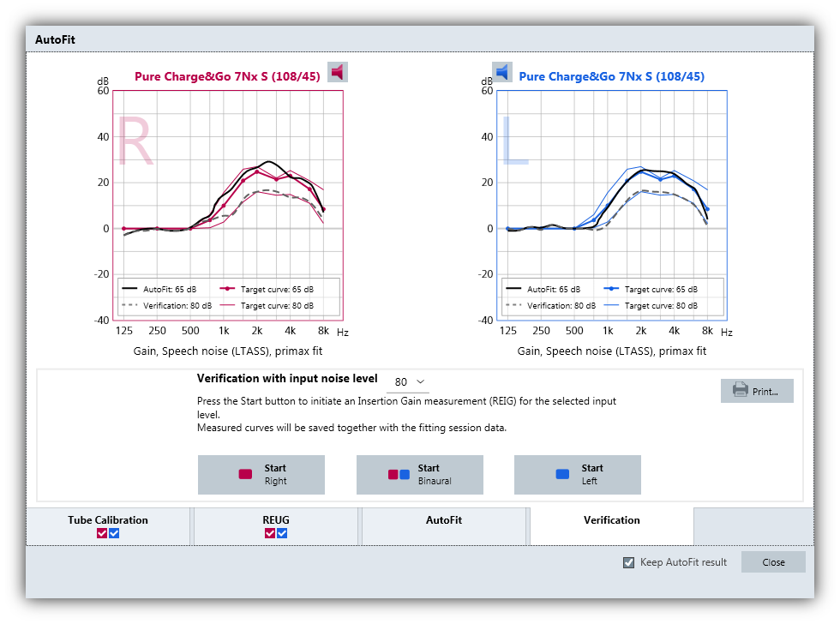Click left chart legend Target curve: 80 dB
The height and width of the screenshot is (624, 840).
pyautogui.click(x=651, y=306)
